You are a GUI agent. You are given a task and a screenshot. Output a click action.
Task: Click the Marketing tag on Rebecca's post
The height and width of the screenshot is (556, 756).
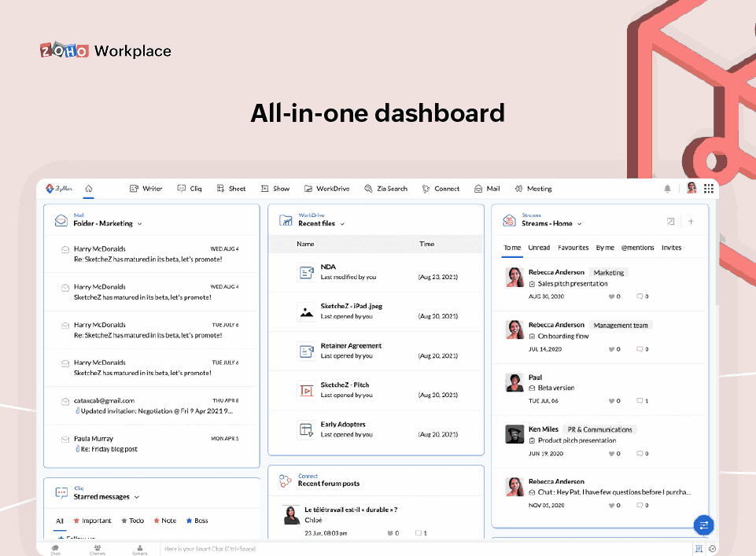pos(608,273)
